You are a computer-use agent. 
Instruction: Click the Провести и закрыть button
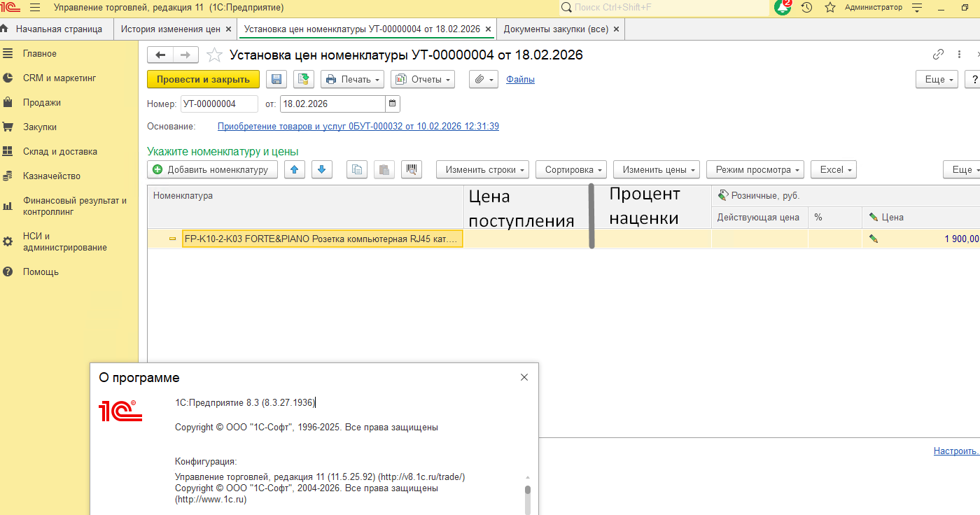[203, 80]
